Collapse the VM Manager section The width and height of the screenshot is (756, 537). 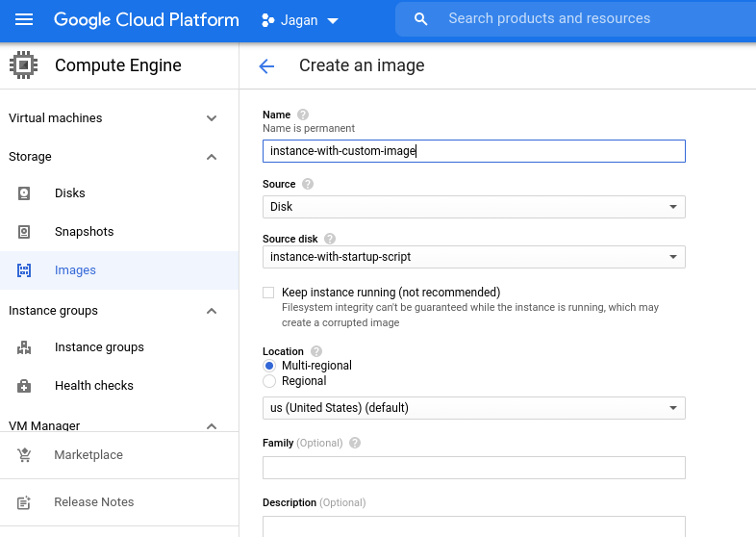[x=212, y=425]
